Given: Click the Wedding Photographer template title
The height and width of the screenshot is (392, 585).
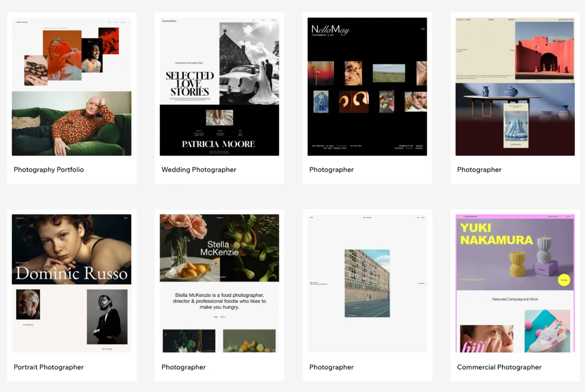Looking at the screenshot, I should click(199, 170).
